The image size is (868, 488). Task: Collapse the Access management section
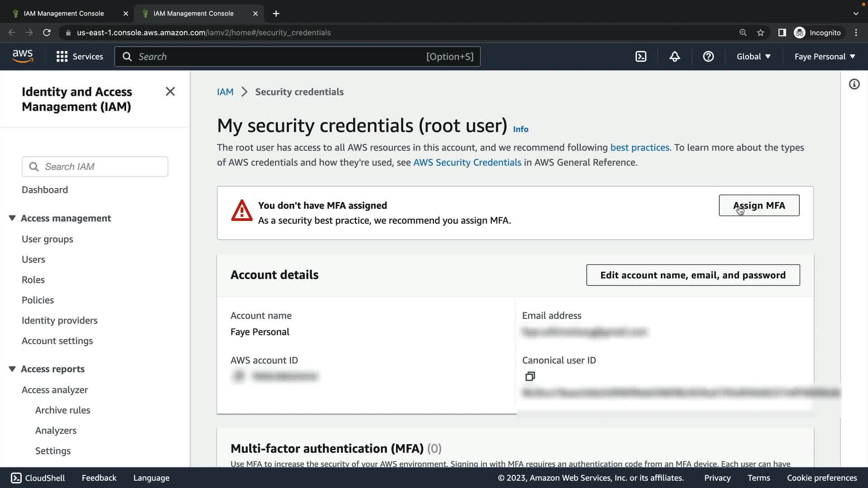(x=12, y=218)
